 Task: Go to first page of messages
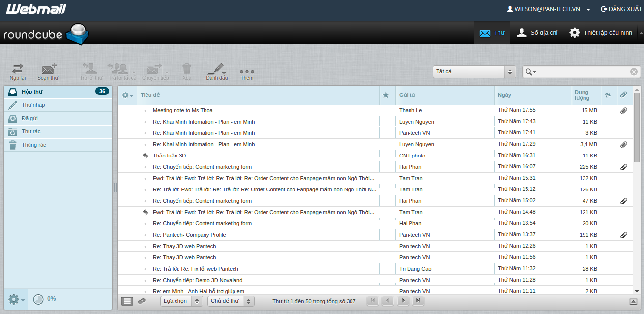tap(373, 301)
